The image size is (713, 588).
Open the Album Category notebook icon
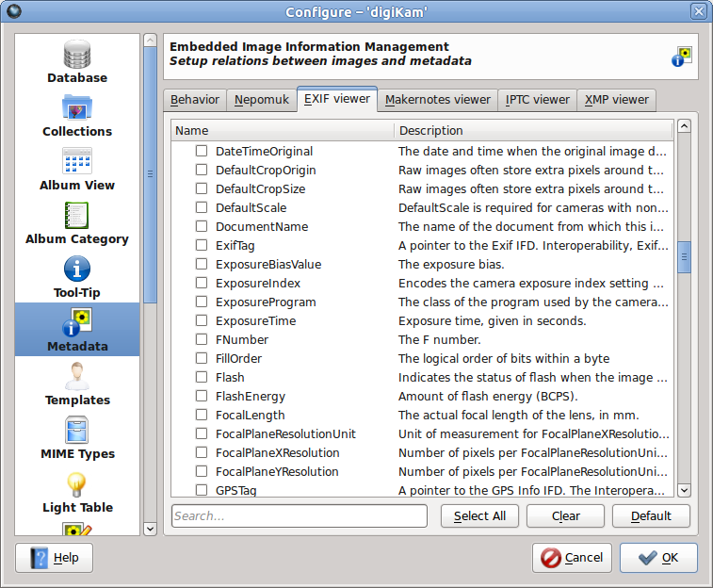(77, 215)
